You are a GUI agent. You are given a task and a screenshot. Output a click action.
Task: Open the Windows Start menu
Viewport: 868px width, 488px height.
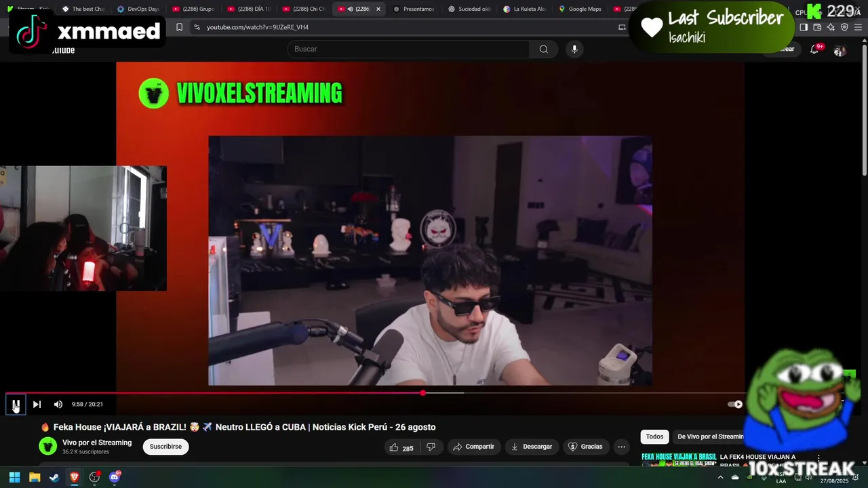click(x=14, y=477)
